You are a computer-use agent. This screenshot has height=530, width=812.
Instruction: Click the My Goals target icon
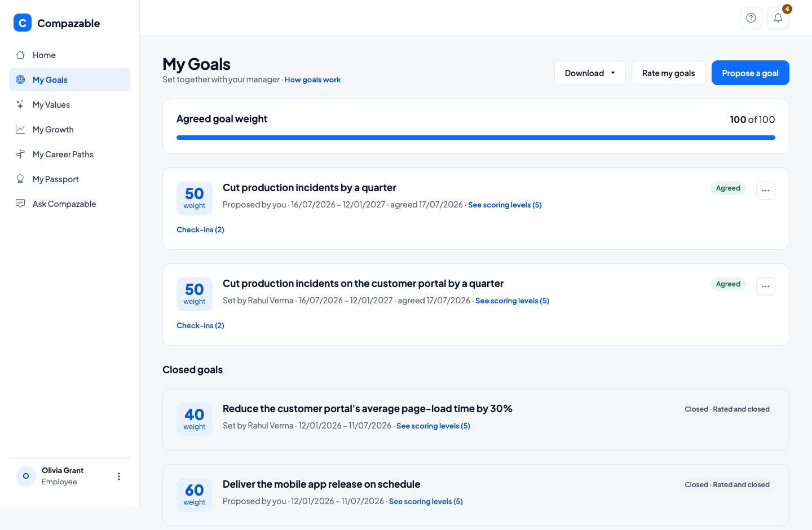[x=20, y=79]
